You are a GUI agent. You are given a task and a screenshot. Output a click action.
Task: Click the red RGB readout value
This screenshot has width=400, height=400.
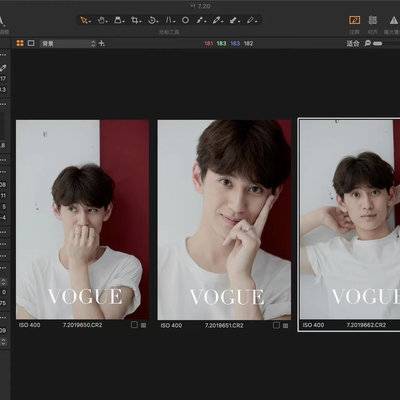point(209,43)
